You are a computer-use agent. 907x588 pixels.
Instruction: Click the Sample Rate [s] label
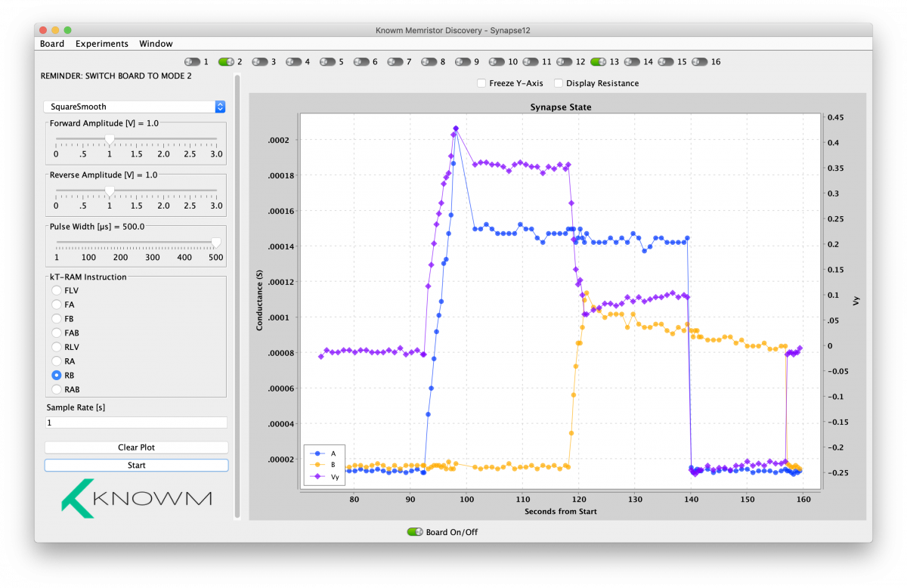(74, 407)
